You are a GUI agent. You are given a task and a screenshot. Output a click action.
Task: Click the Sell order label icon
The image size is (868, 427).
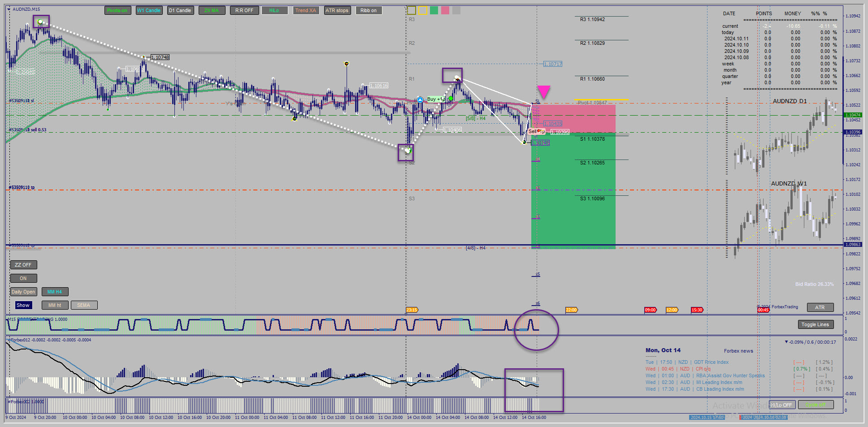coord(536,131)
